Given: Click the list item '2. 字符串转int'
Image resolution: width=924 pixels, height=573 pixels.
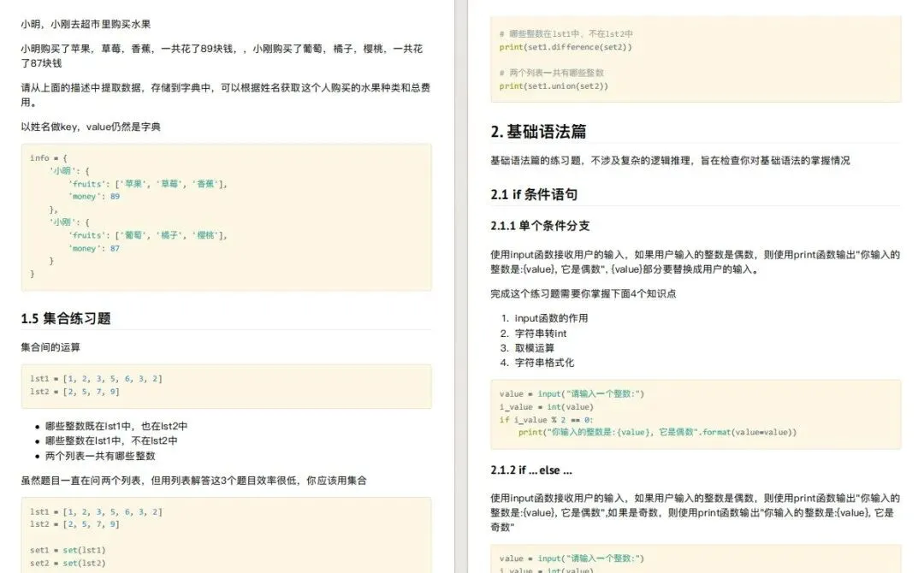Looking at the screenshot, I should 533,334.
